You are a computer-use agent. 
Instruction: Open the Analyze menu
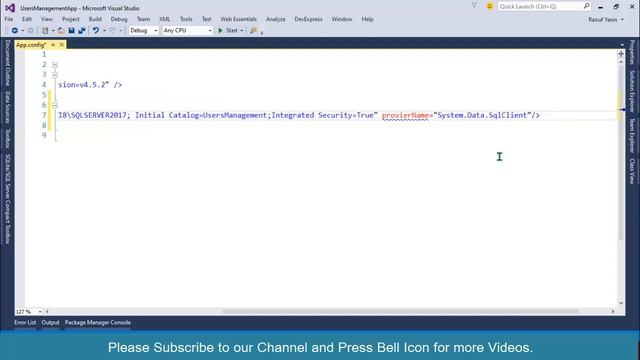coord(276,19)
